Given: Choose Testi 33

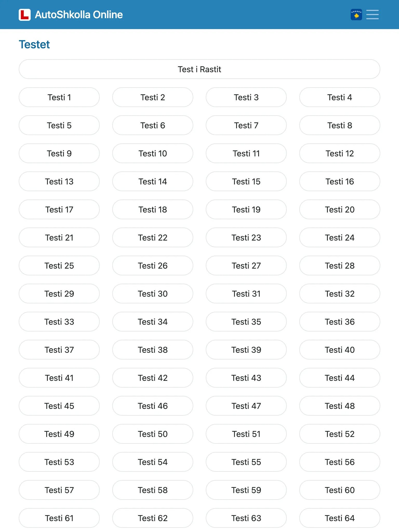Looking at the screenshot, I should pos(59,322).
